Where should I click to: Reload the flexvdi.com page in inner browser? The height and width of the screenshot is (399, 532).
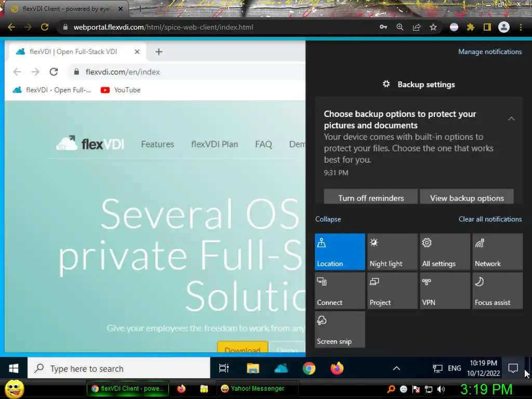(x=54, y=72)
